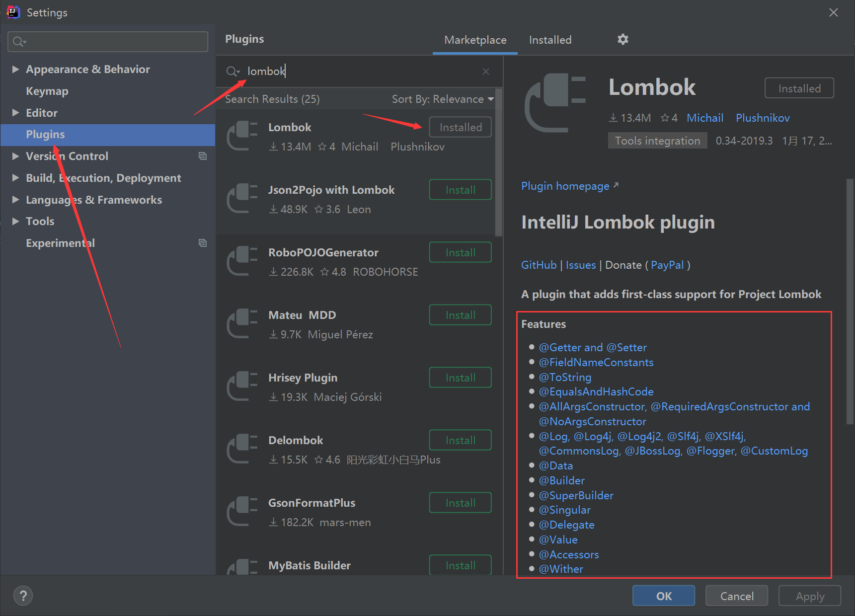
Task: Install the MyBatis Builder plugin
Action: pos(460,565)
